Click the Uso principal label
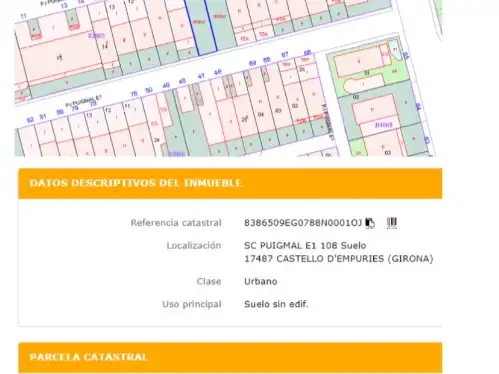 (192, 304)
